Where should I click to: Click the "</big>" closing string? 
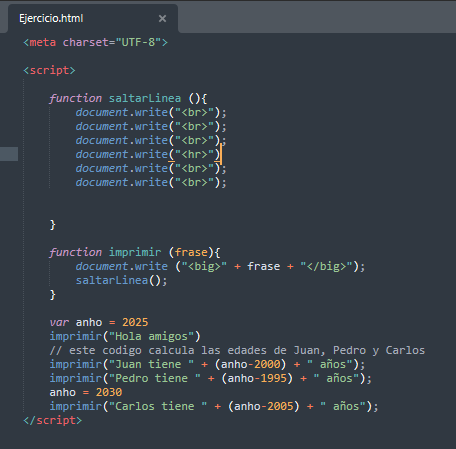[x=326, y=266]
